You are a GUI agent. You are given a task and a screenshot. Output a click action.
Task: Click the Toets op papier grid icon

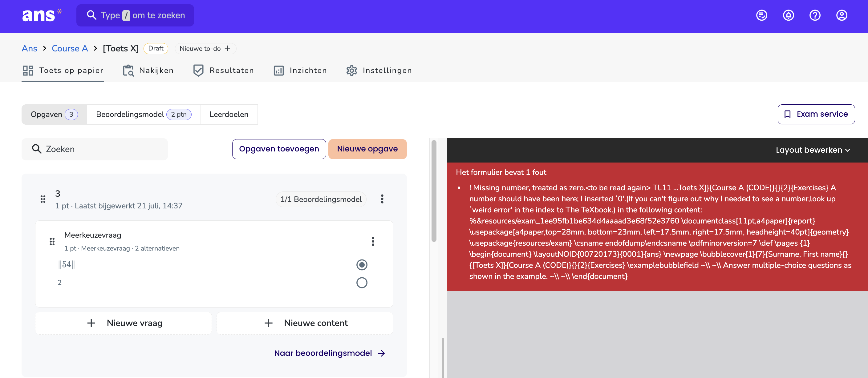coord(28,70)
